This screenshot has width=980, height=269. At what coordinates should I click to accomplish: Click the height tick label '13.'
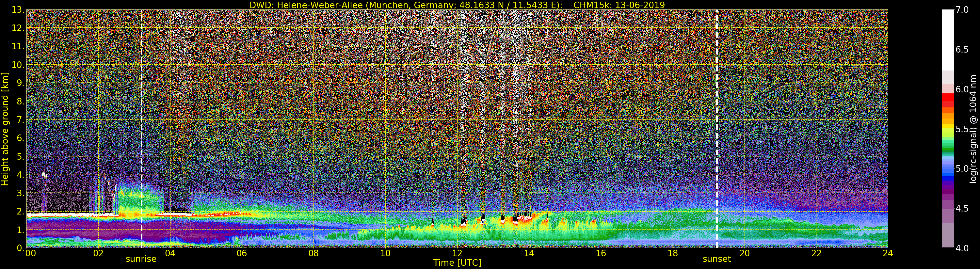18,10
